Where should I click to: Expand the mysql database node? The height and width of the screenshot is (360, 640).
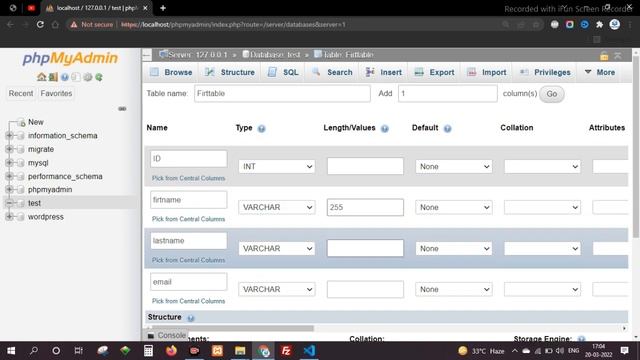click(9, 162)
